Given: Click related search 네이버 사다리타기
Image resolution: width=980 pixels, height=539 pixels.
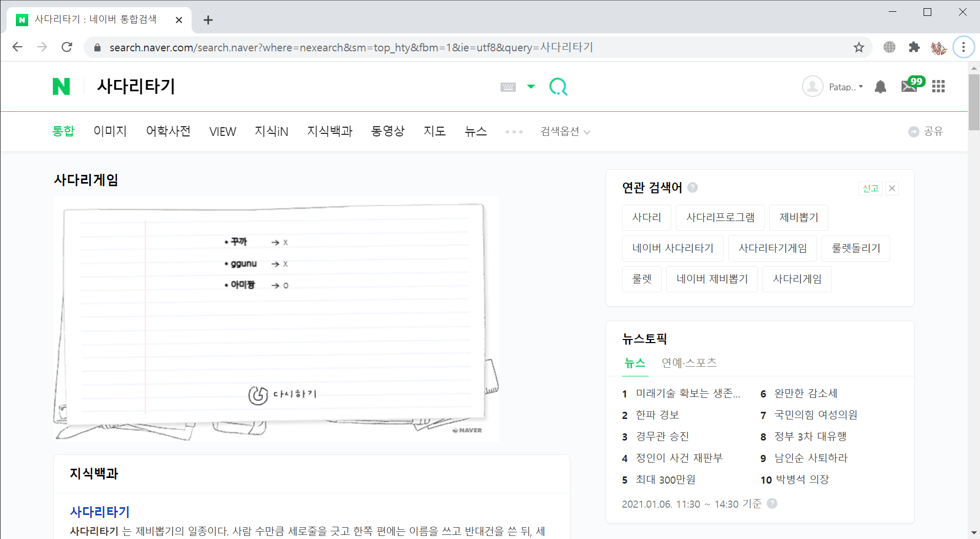Looking at the screenshot, I should [x=673, y=248].
